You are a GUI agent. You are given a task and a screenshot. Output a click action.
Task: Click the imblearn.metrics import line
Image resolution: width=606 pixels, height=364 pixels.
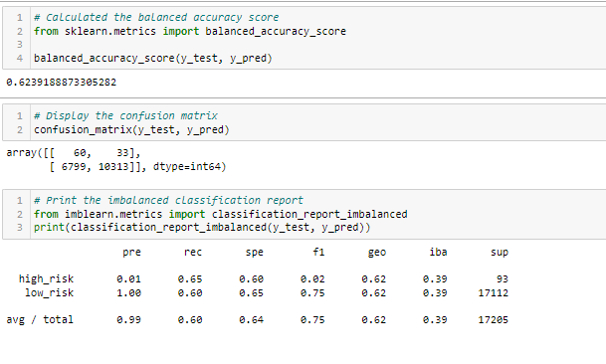point(220,214)
